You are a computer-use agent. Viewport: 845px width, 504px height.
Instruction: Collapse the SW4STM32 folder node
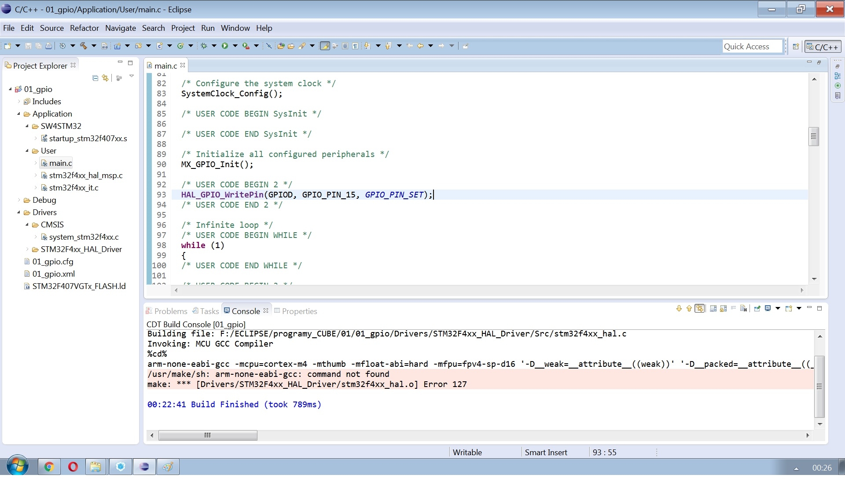tap(27, 126)
